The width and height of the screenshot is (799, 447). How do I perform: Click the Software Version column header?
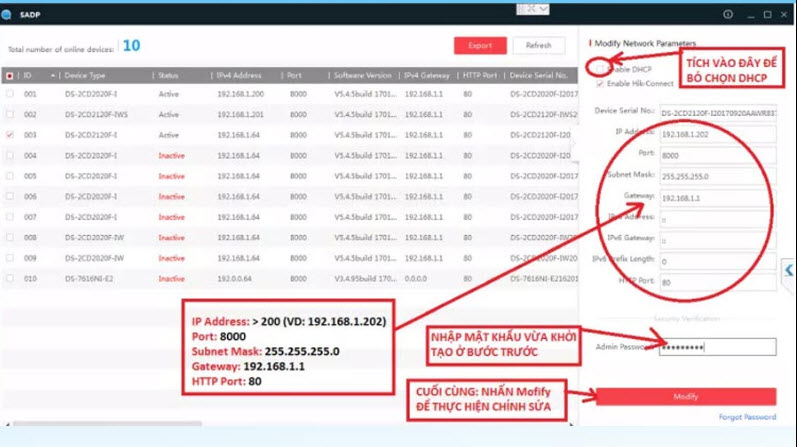click(364, 75)
